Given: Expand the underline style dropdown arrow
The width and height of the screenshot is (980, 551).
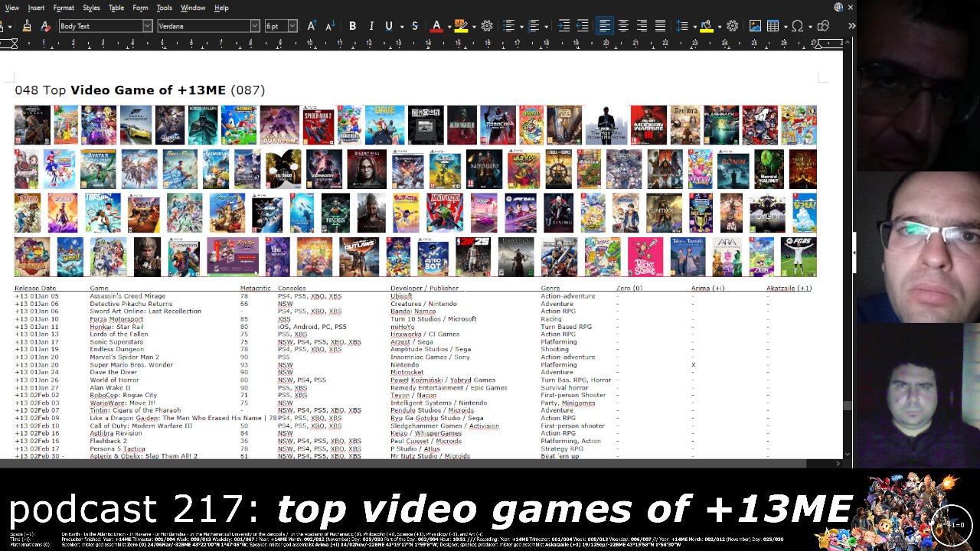Looking at the screenshot, I should (400, 26).
